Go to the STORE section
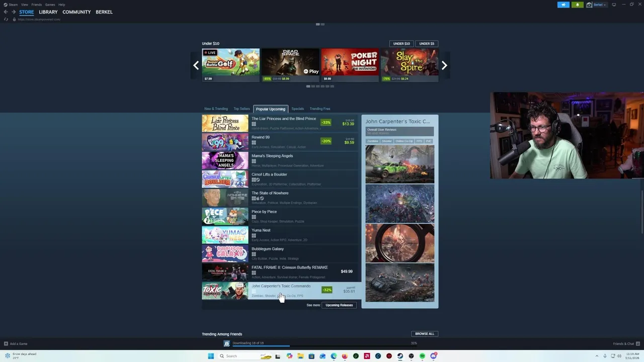The height and width of the screenshot is (362, 644). pos(27,12)
